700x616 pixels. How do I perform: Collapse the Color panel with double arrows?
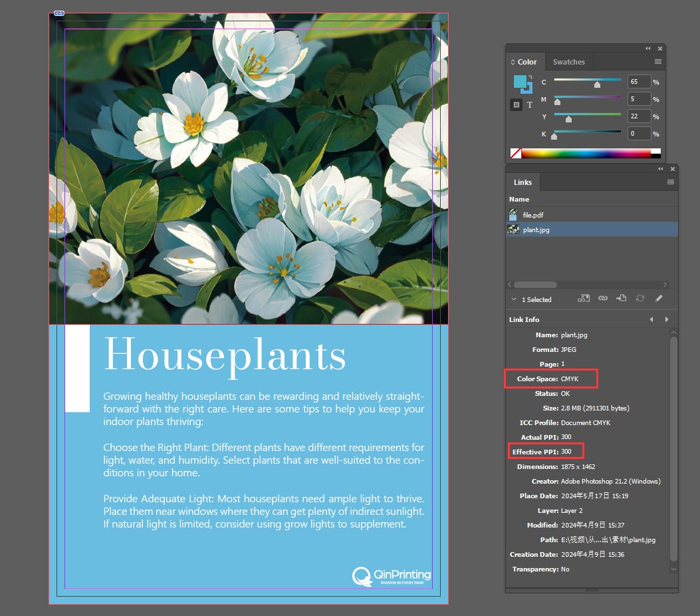point(647,49)
